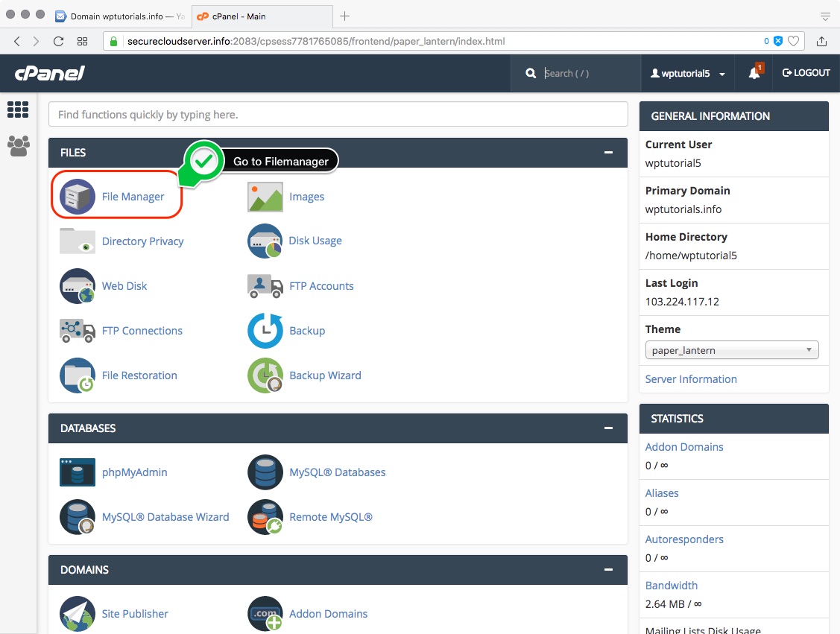Open the Bandwidth statistics link
This screenshot has width=840, height=634.
[672, 586]
